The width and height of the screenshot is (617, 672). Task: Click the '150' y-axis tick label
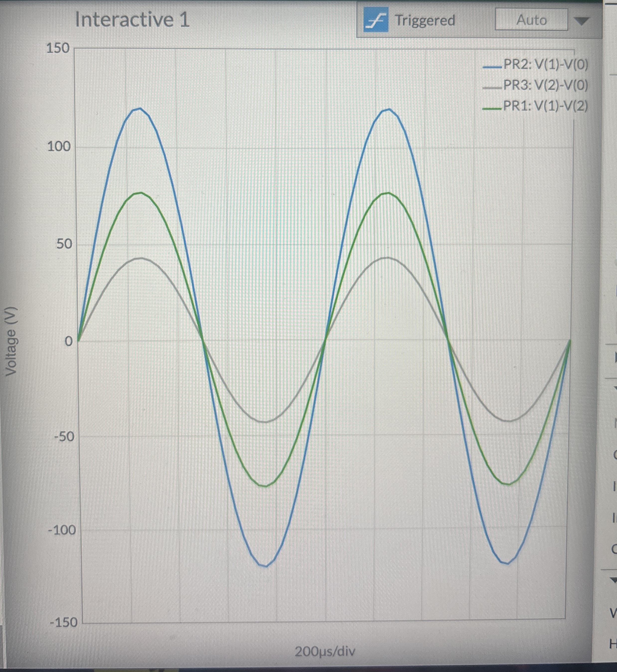click(58, 48)
